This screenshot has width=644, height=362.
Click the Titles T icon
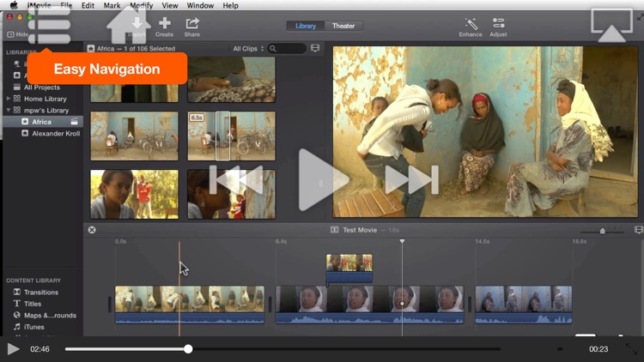click(x=17, y=304)
